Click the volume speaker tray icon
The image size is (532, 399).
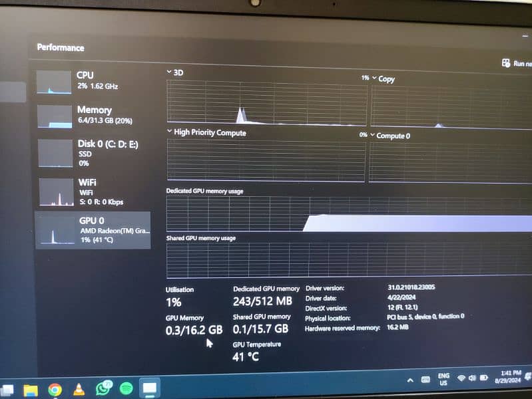pyautogui.click(x=472, y=378)
